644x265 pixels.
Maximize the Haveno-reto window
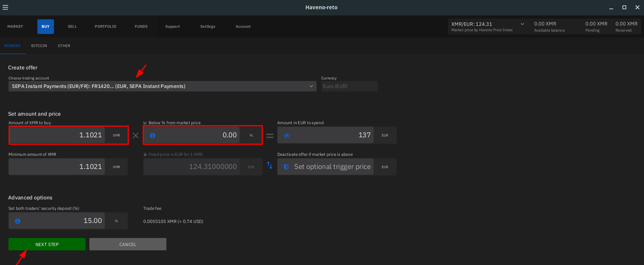(x=624, y=7)
